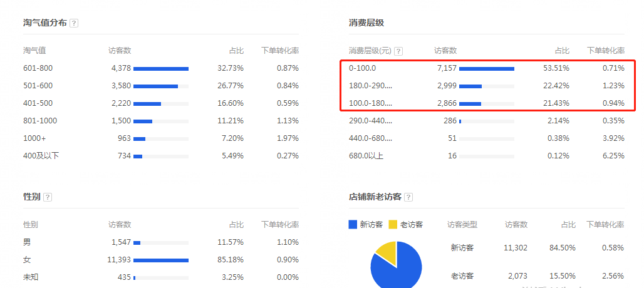Click the 6.25% conversion rate value
This screenshot has height=288, width=644.
[613, 156]
